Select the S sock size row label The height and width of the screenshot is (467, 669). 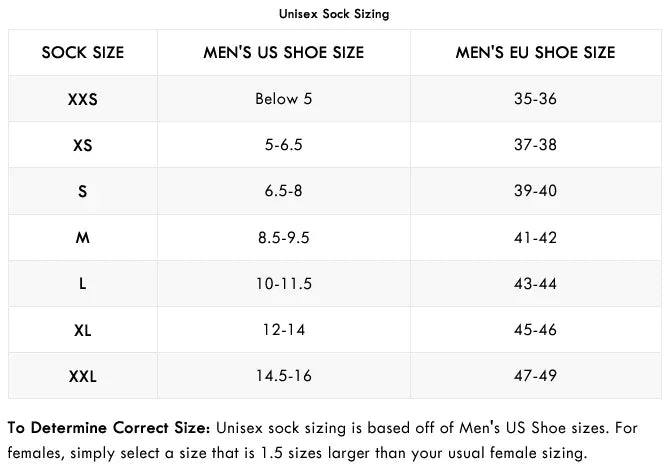tap(83, 191)
